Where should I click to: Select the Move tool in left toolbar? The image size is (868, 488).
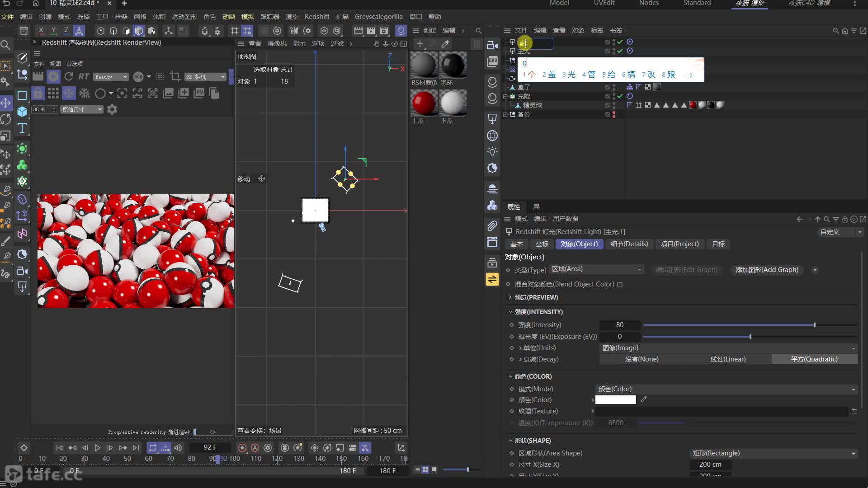click(6, 103)
